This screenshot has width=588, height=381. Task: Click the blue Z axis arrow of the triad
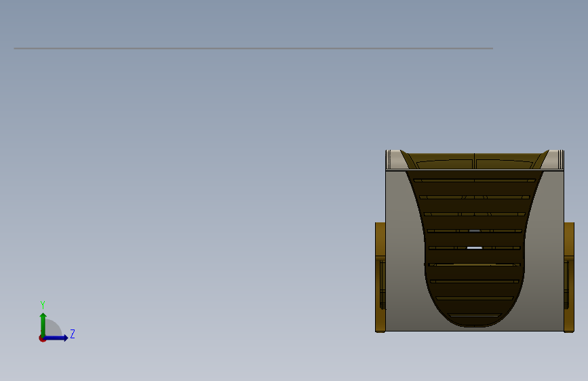[56, 338]
